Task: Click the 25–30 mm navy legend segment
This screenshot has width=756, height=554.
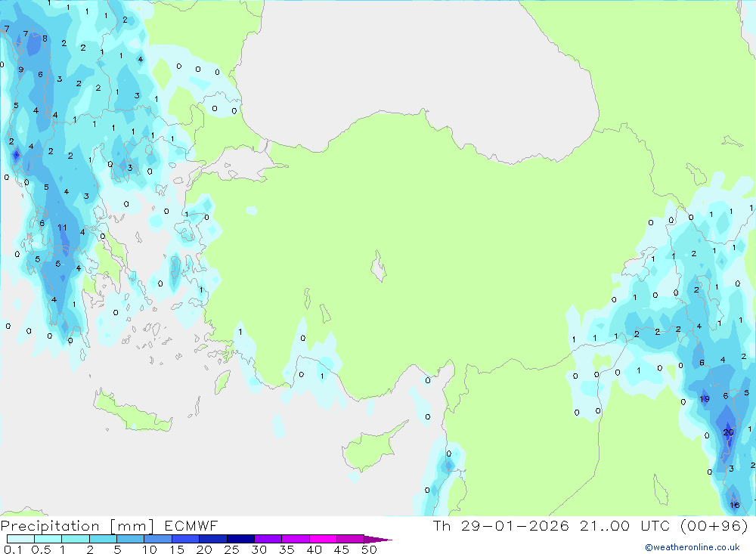Action: click(240, 539)
